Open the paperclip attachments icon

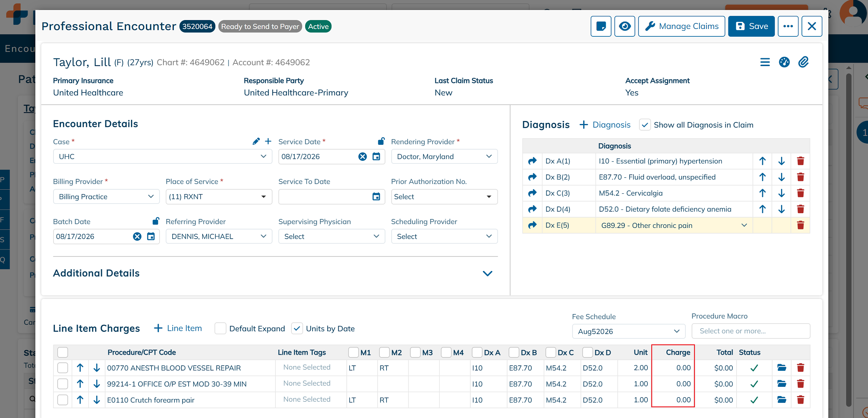coord(803,62)
